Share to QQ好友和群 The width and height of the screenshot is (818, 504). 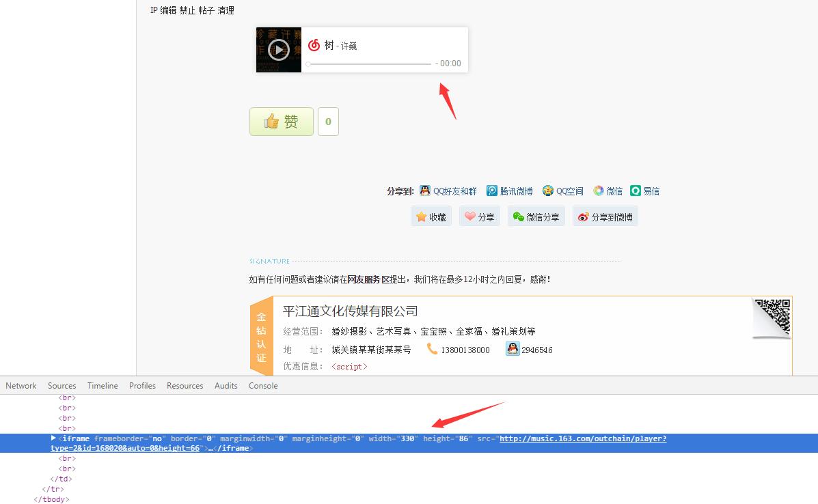click(x=455, y=191)
